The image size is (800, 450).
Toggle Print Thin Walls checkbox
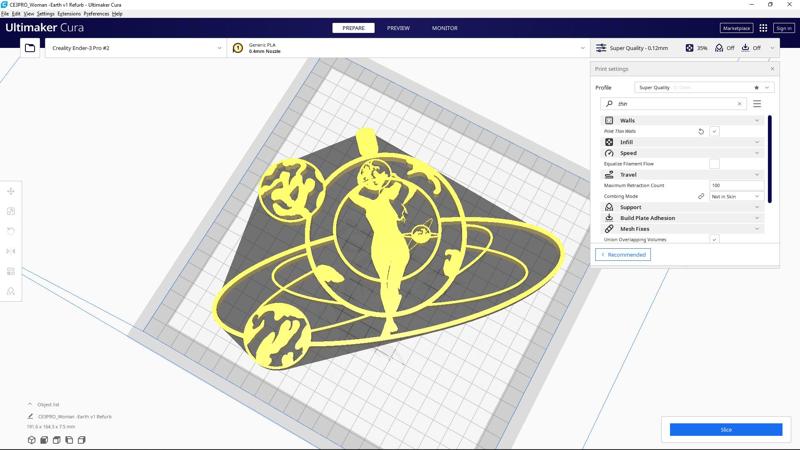coord(714,132)
